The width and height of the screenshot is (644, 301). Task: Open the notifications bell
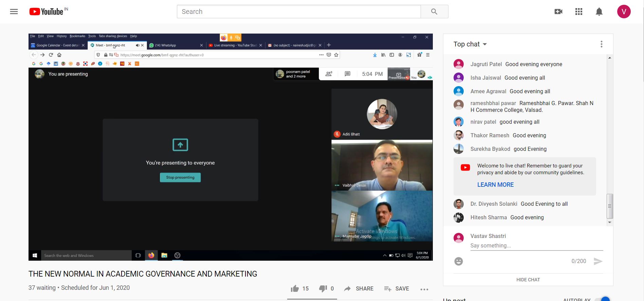pyautogui.click(x=599, y=12)
